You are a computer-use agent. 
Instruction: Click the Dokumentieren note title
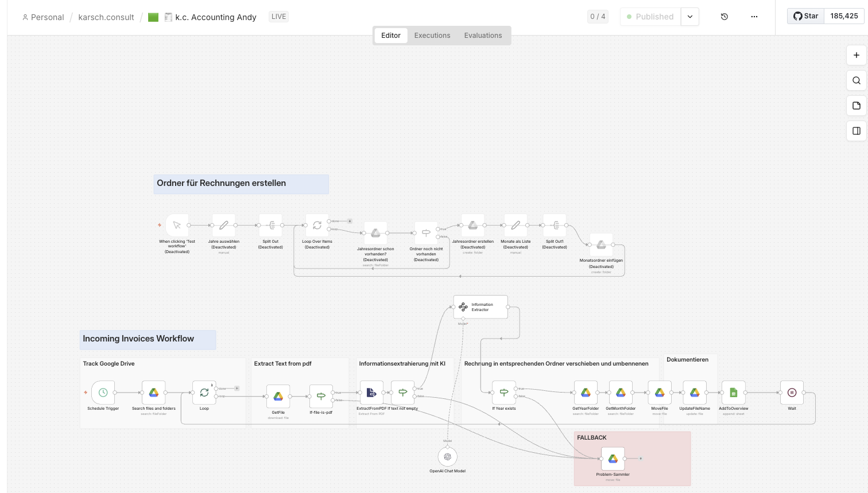[x=687, y=359]
